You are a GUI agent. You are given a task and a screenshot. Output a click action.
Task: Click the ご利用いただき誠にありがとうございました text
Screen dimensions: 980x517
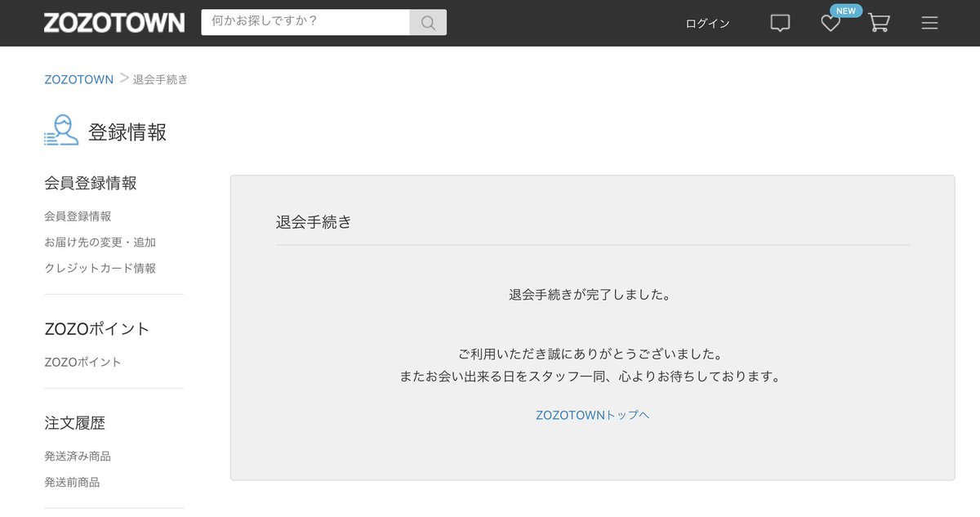[592, 354]
